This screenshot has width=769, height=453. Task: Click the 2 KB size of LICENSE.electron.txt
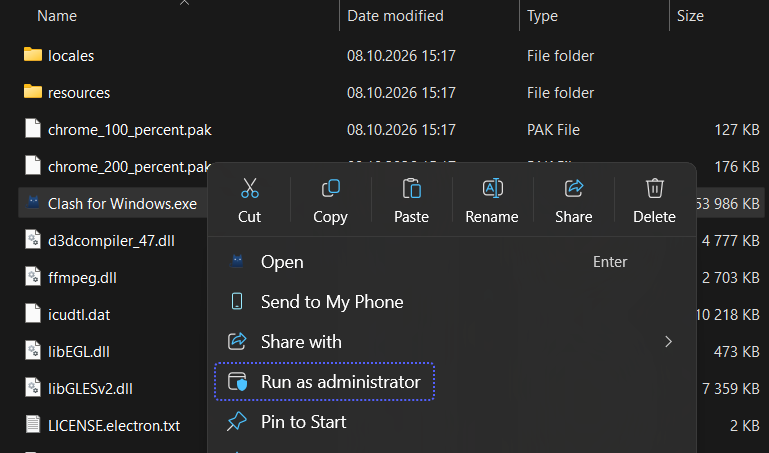coord(745,426)
